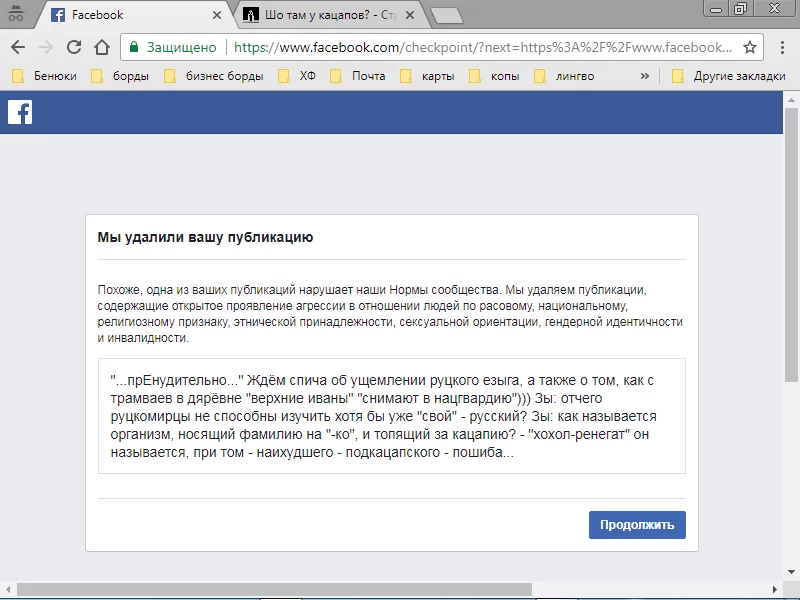Click the horizontal scrollbar right arrow

coord(774,589)
